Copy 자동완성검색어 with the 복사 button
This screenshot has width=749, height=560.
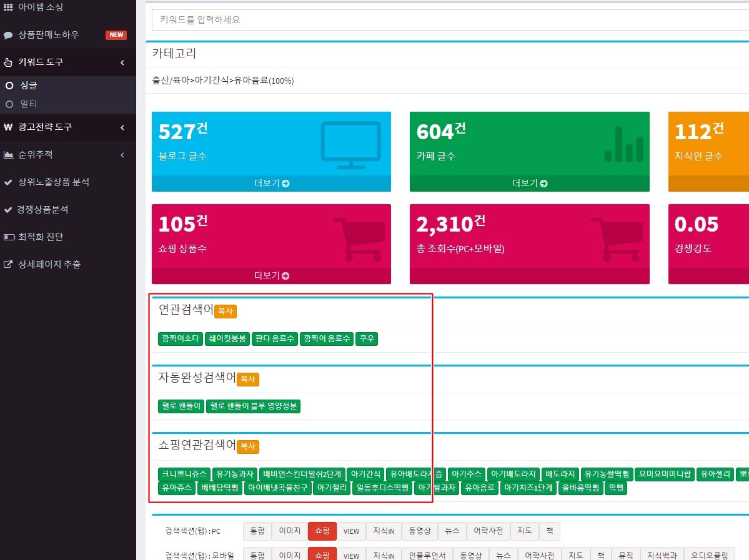[247, 379]
